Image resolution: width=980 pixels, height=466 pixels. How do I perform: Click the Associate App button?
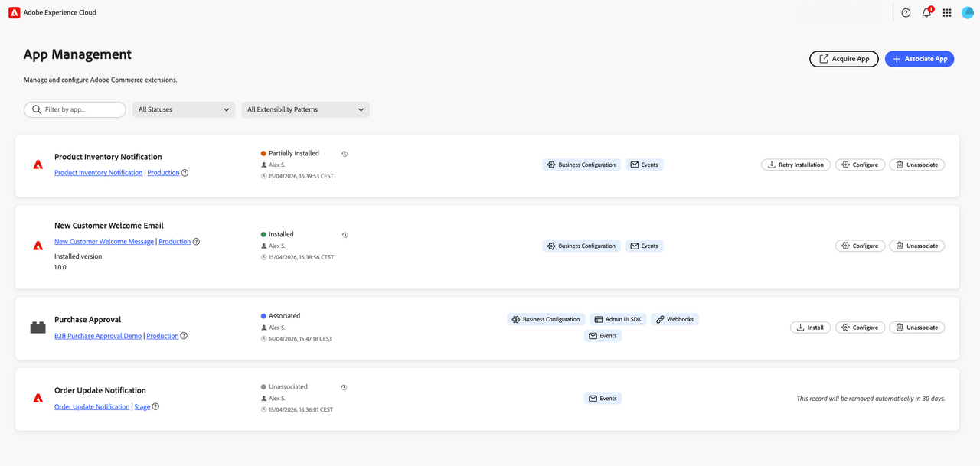(x=920, y=59)
